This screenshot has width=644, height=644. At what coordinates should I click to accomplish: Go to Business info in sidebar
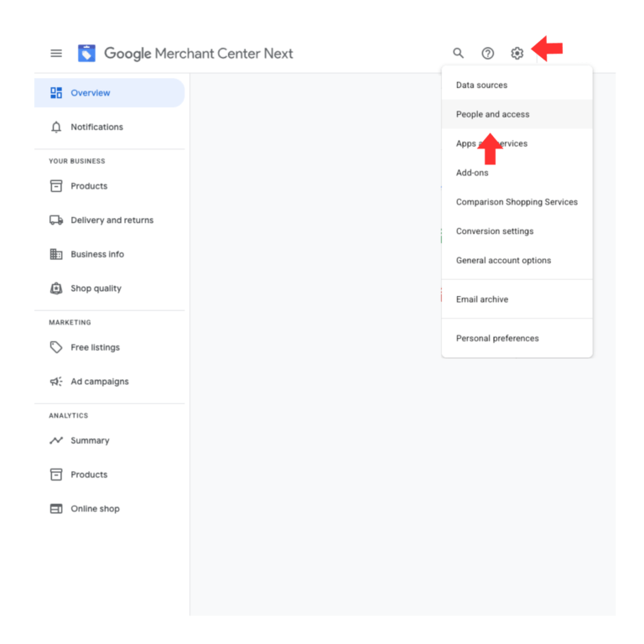[96, 254]
